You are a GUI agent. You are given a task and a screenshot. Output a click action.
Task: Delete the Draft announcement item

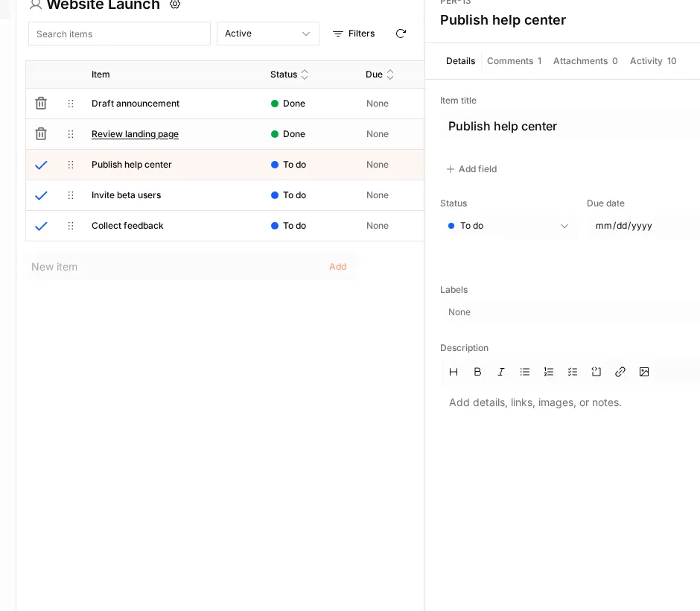41,103
